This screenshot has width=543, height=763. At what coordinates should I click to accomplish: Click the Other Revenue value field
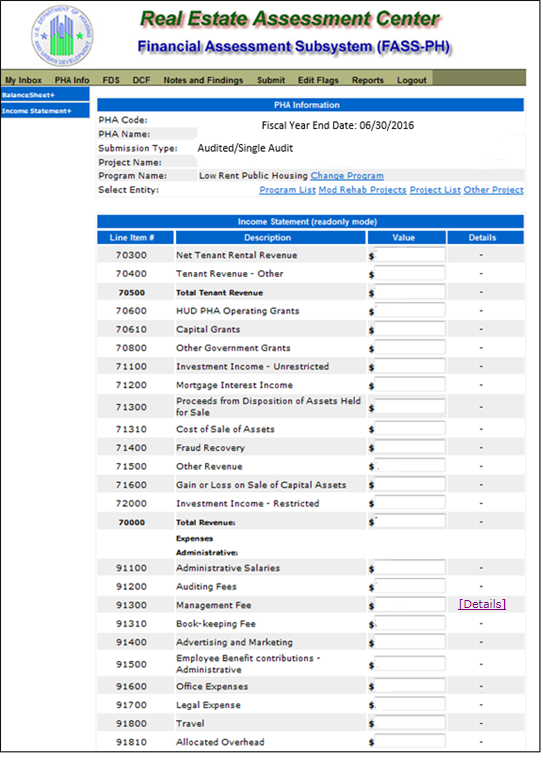(x=410, y=466)
